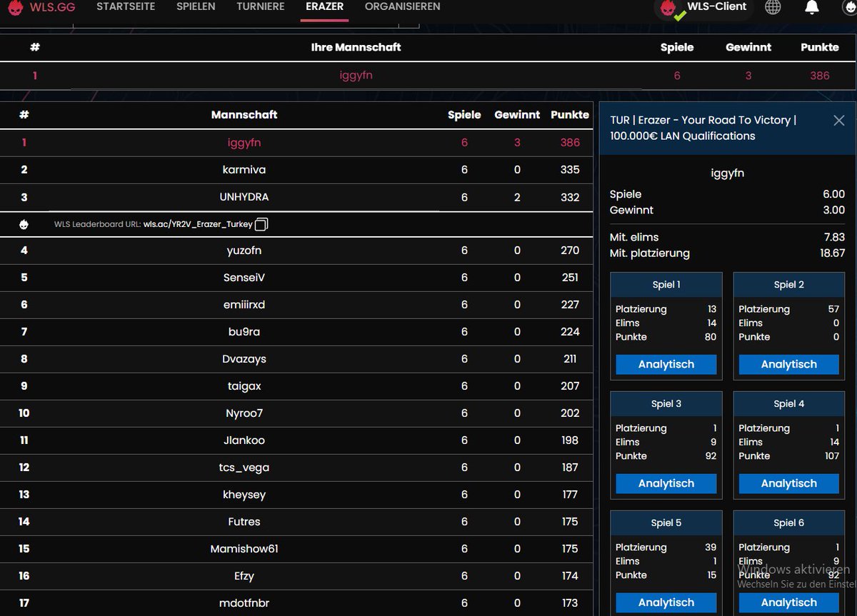Click the WLS-Client label

click(x=716, y=6)
